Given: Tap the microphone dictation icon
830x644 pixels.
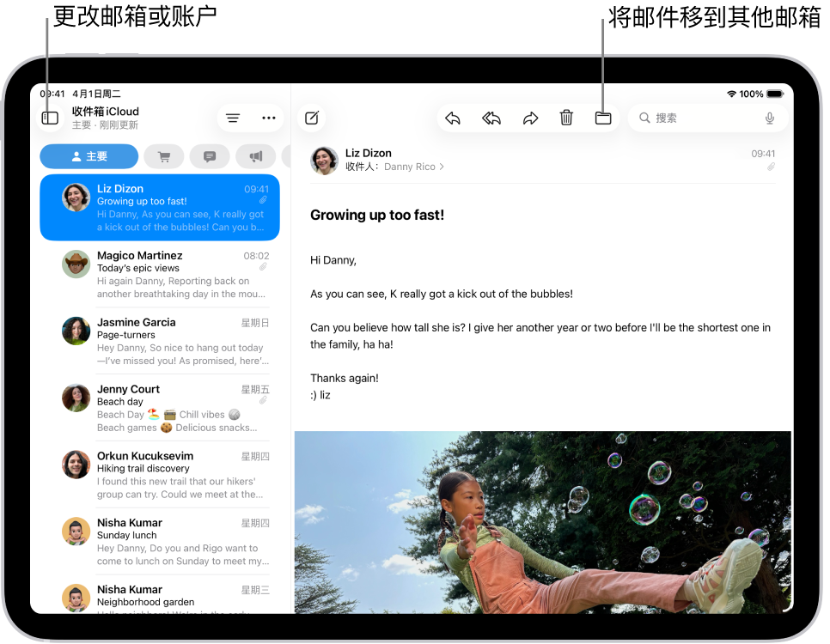Looking at the screenshot, I should click(770, 118).
